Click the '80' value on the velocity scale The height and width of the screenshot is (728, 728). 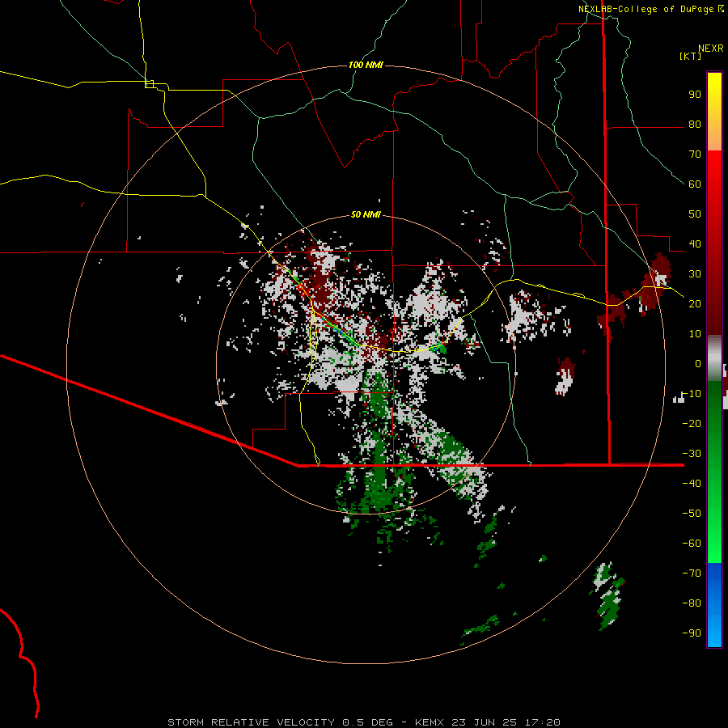tap(695, 124)
